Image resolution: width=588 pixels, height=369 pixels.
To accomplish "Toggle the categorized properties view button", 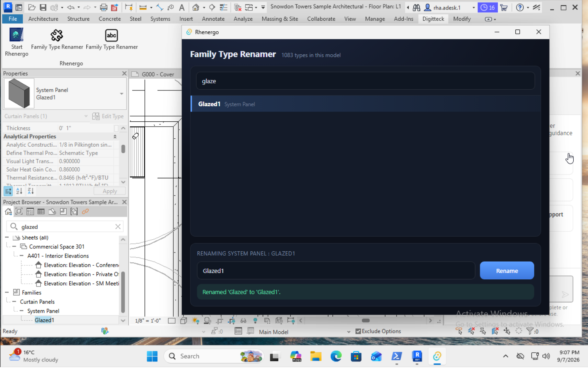I will (8, 191).
